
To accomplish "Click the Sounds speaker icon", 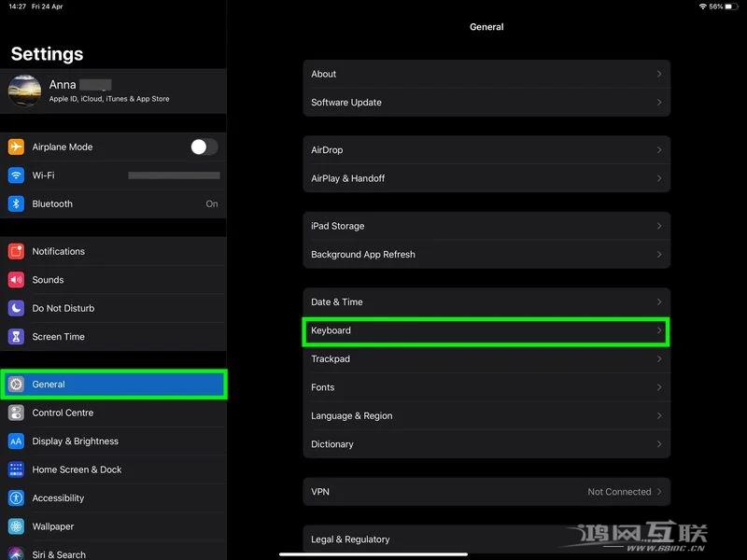I will click(x=17, y=279).
